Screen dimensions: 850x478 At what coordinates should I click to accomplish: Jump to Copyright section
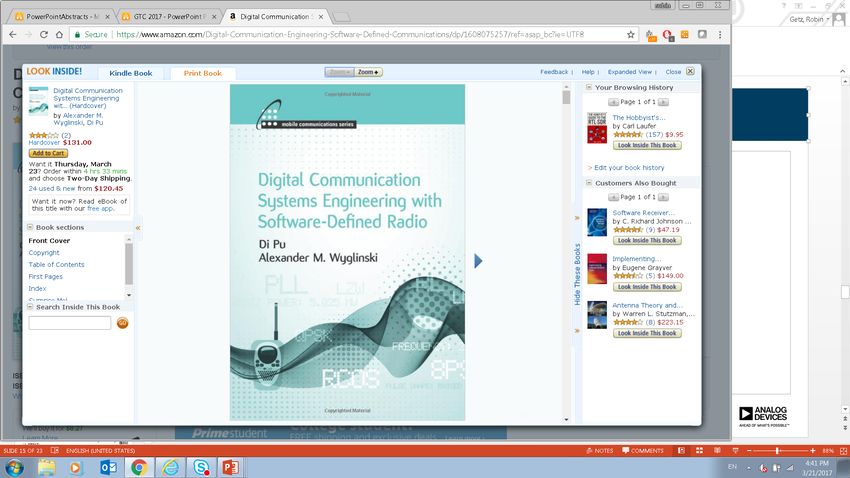44,253
